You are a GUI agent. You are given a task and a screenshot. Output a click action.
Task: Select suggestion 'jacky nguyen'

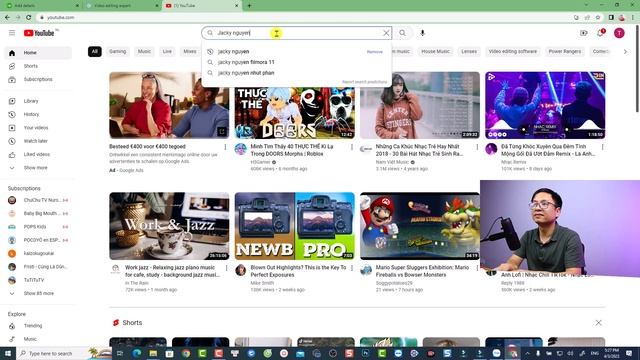pyautogui.click(x=233, y=51)
